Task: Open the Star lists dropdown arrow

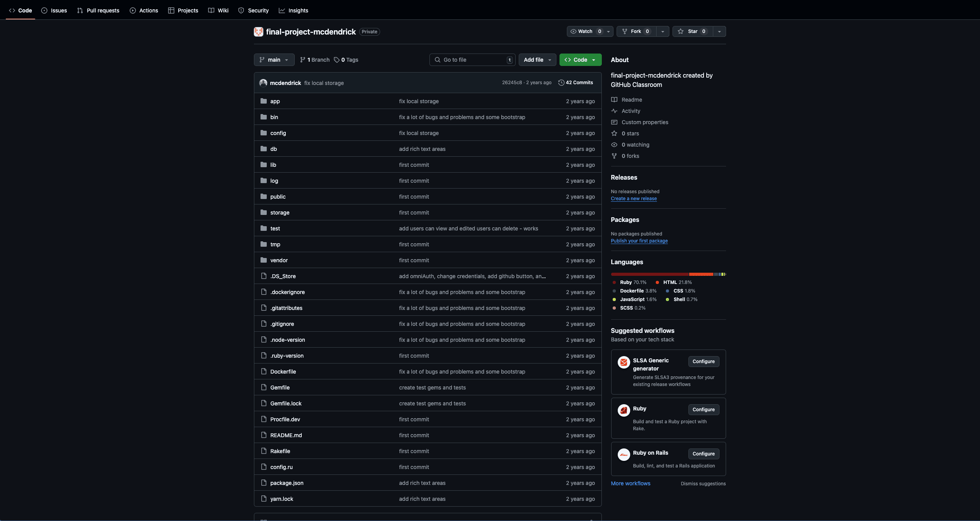Action: coord(719,31)
